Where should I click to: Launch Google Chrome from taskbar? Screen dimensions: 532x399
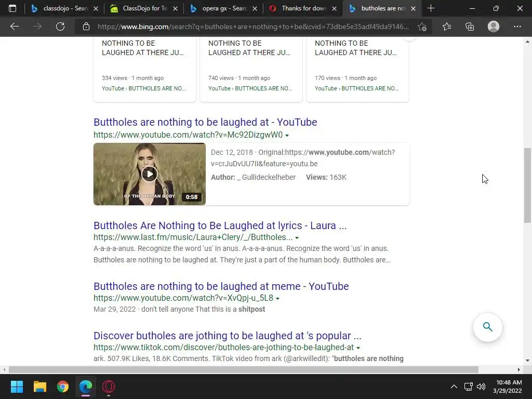63,387
